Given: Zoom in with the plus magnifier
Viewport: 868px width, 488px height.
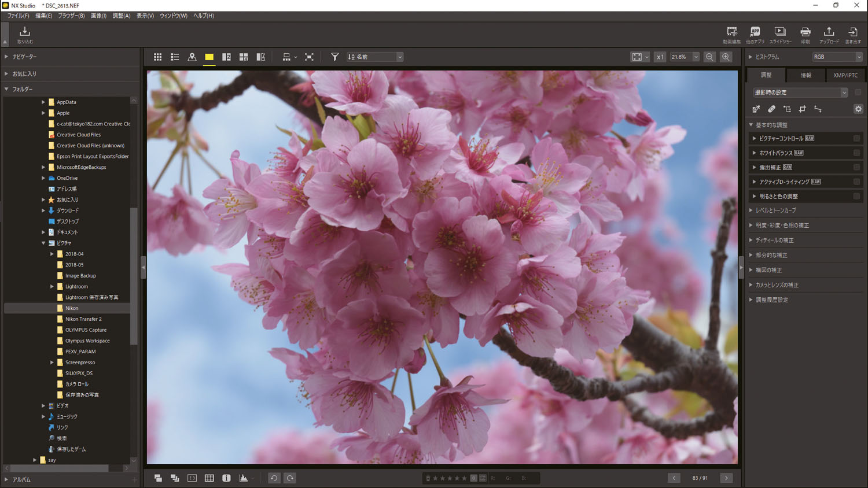Looking at the screenshot, I should coord(726,57).
